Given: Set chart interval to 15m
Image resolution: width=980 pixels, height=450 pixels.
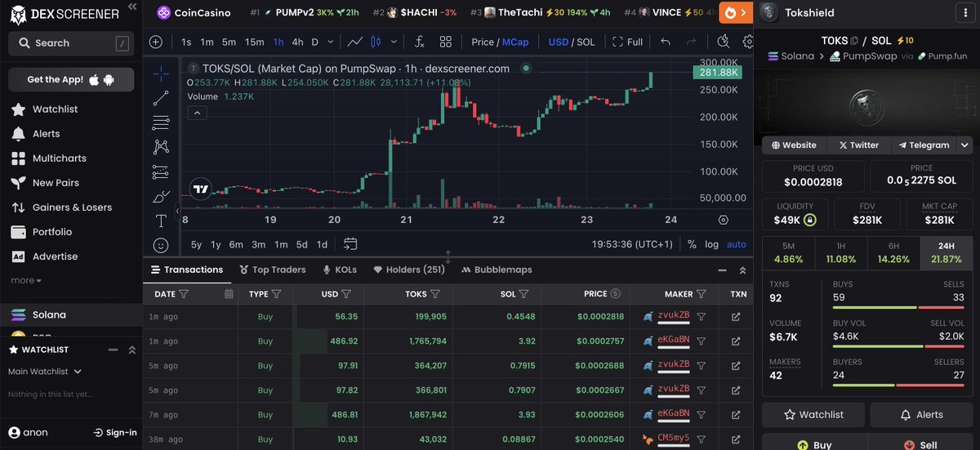Looking at the screenshot, I should click(255, 42).
